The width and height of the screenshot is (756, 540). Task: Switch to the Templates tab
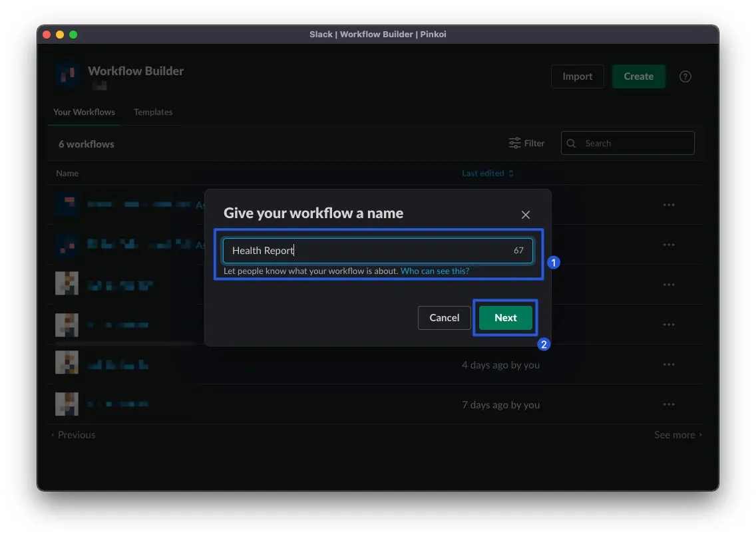coord(153,112)
